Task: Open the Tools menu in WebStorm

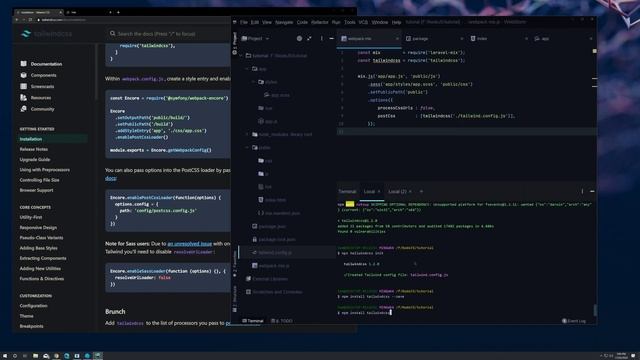Action: point(350,22)
